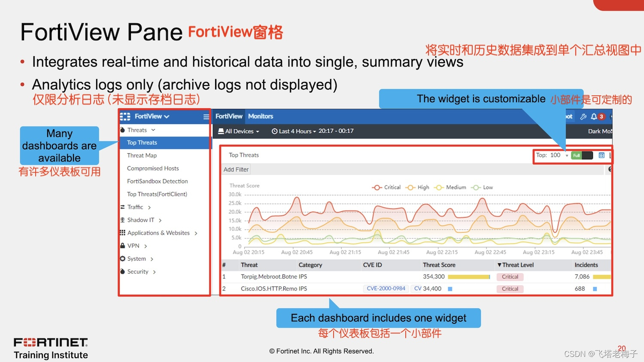Click yellow incidents bar beside 7,086

coord(602,277)
